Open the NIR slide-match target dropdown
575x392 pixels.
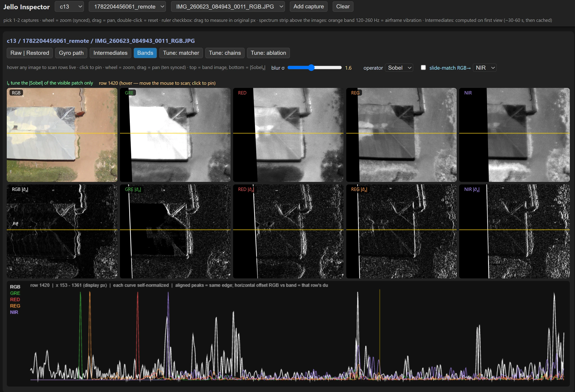point(484,68)
